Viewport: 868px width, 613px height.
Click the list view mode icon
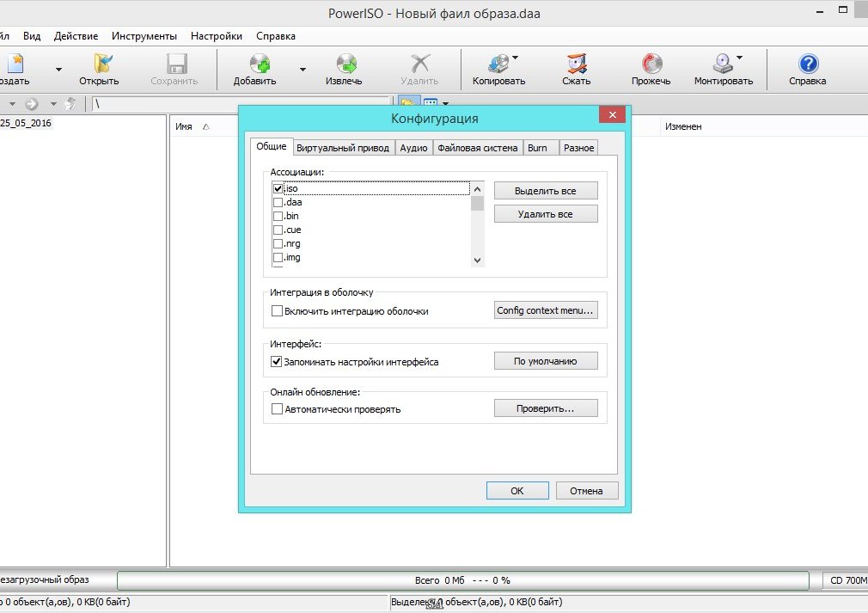tap(431, 103)
